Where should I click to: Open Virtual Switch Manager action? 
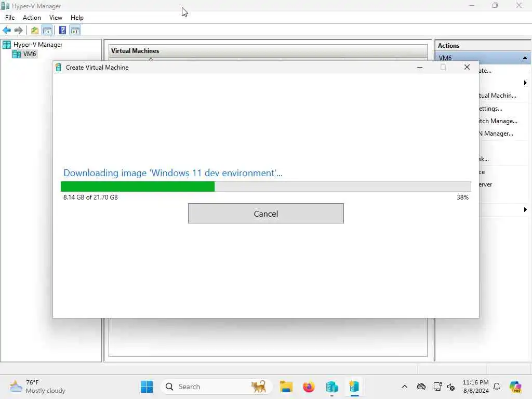coord(498,121)
